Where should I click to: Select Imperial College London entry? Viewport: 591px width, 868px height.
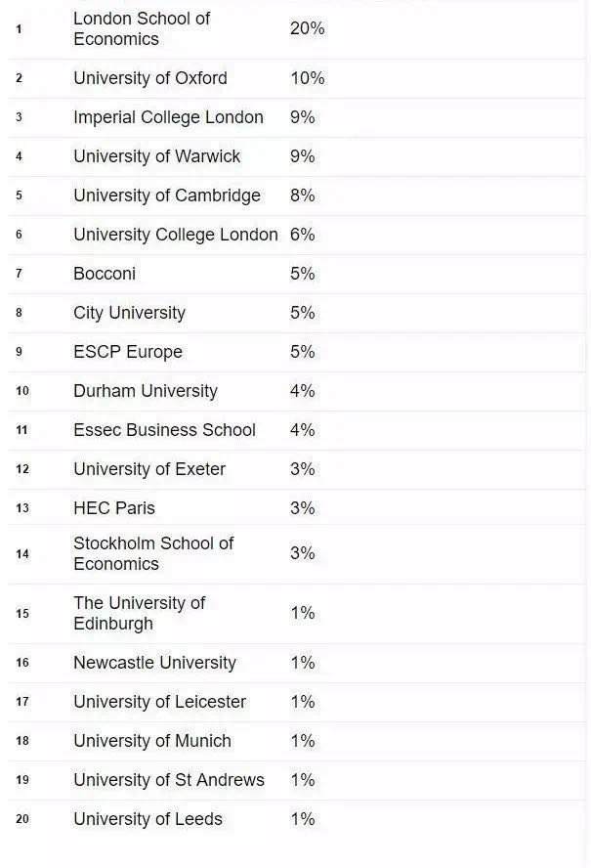click(x=168, y=117)
